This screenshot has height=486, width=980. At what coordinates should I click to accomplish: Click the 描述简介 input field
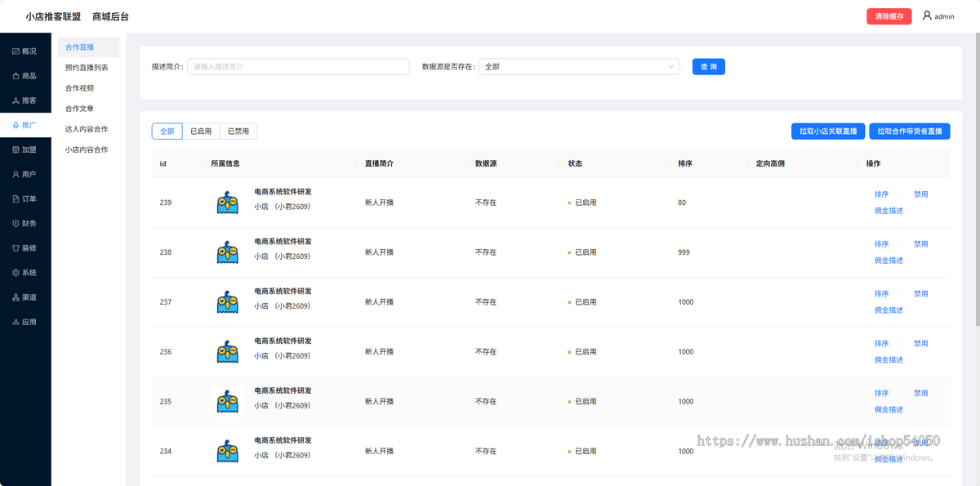tap(298, 67)
